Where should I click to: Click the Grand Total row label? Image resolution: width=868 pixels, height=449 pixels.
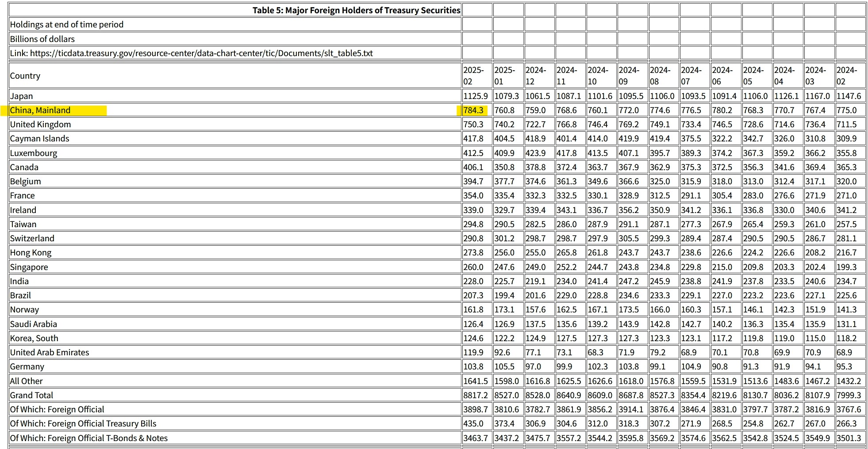31,395
